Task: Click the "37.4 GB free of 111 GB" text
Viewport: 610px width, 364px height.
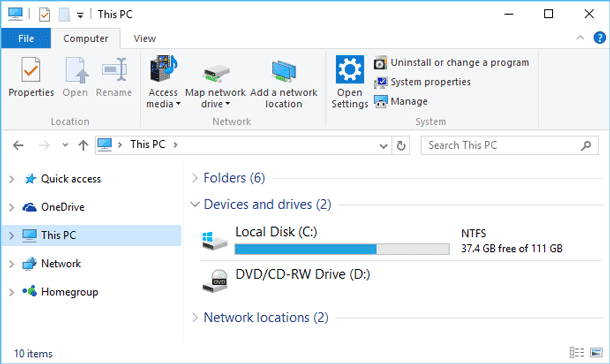Action: [x=512, y=248]
